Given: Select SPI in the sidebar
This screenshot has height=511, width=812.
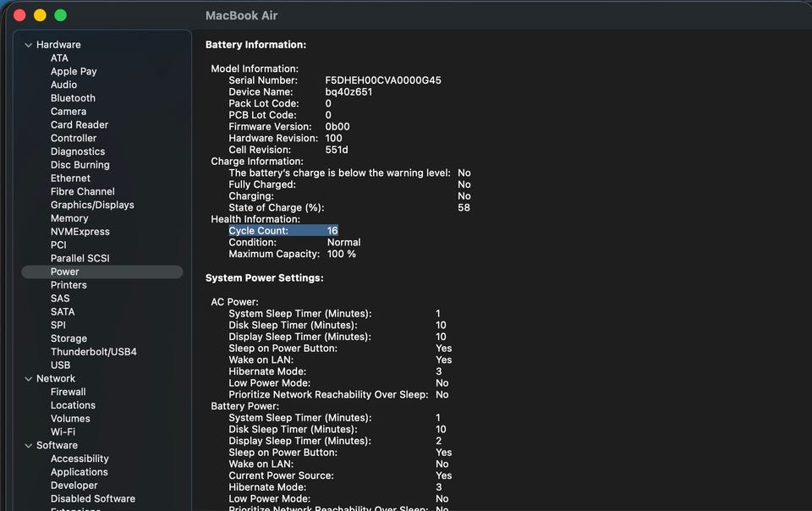Looking at the screenshot, I should (58, 325).
